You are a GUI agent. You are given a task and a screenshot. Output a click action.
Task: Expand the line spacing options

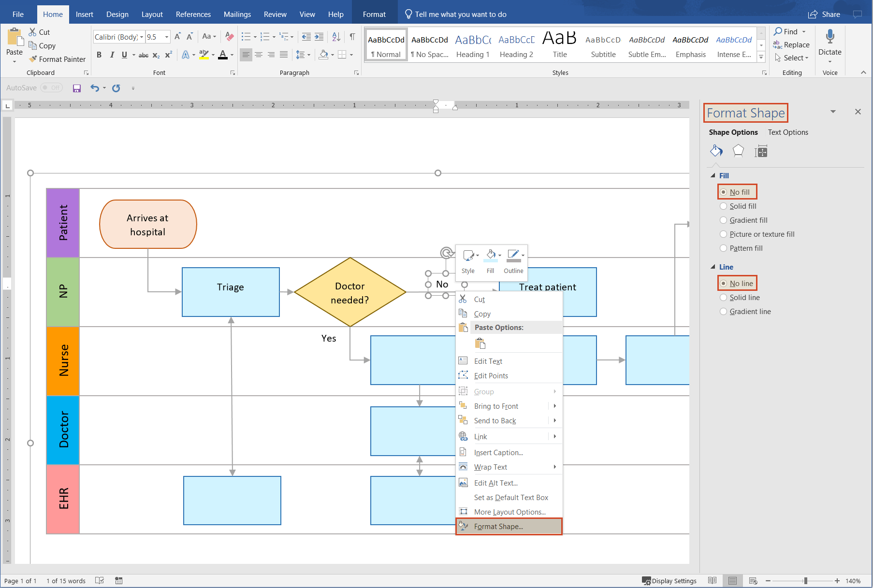click(x=308, y=55)
